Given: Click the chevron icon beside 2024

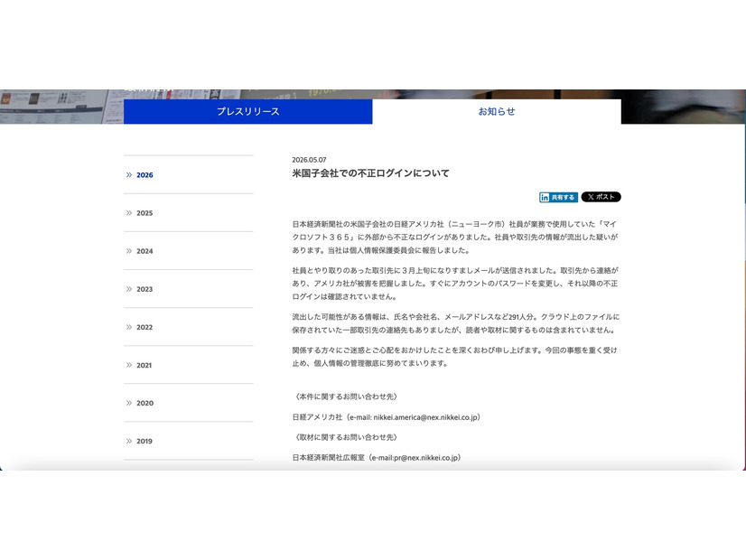Looking at the screenshot, I should point(129,251).
